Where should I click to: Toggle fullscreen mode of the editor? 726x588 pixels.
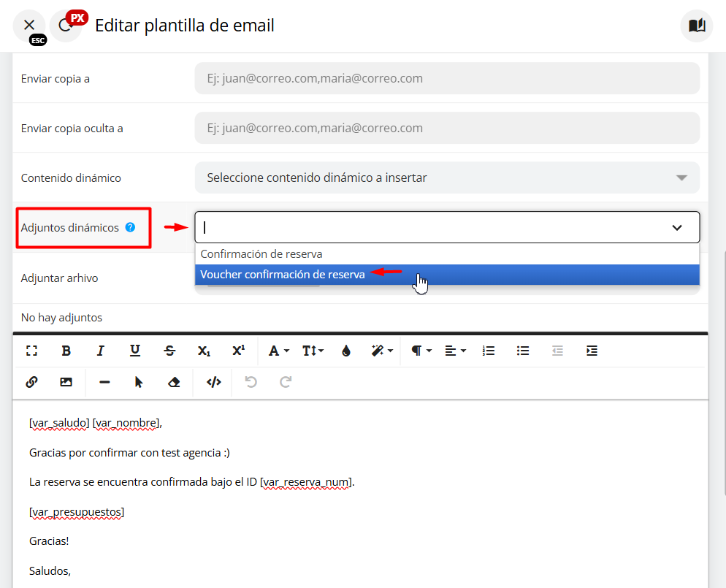tap(31, 351)
